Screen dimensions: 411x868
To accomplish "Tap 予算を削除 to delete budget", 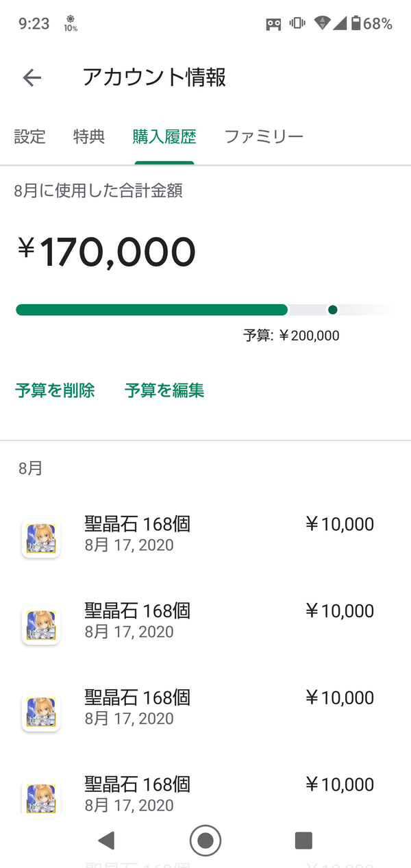I will (x=55, y=390).
